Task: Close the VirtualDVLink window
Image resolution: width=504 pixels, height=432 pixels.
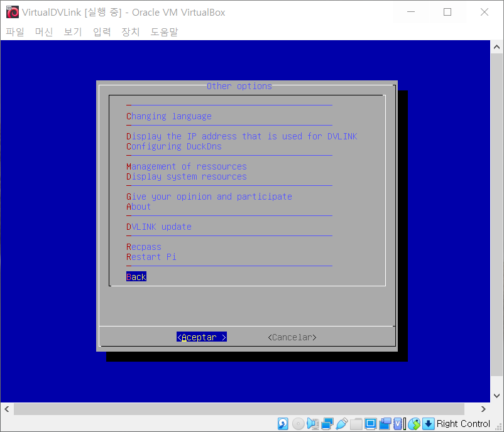Action: tap(485, 12)
